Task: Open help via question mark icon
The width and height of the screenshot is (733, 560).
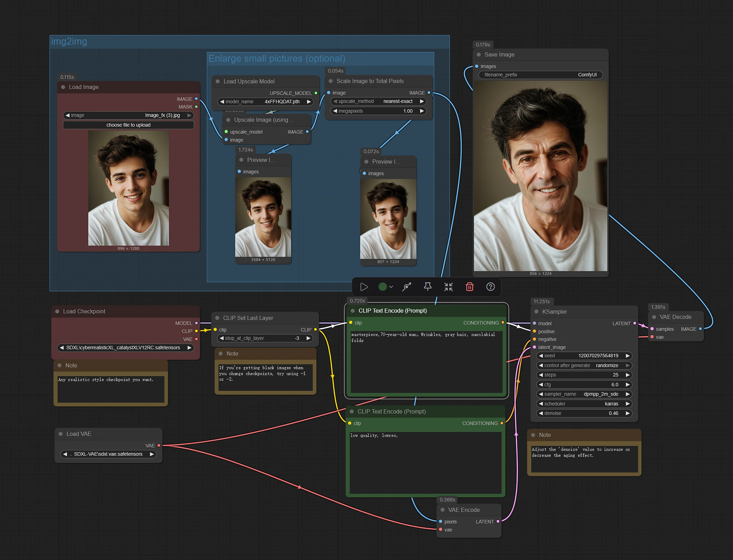Action: click(490, 287)
